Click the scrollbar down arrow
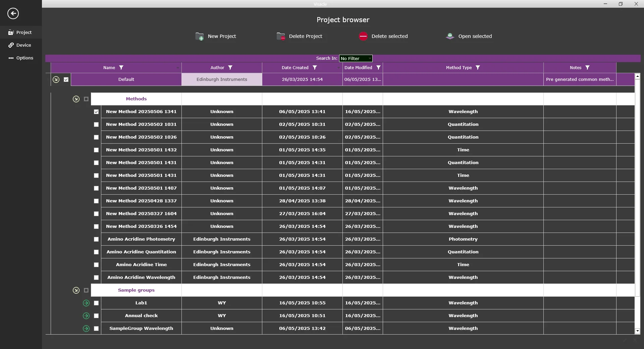 point(637,331)
